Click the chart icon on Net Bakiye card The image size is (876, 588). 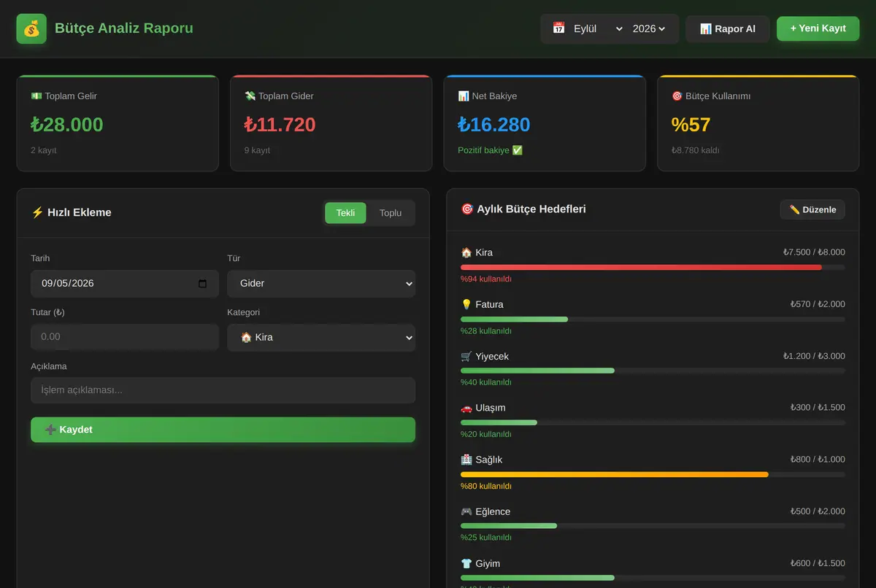pyautogui.click(x=464, y=96)
